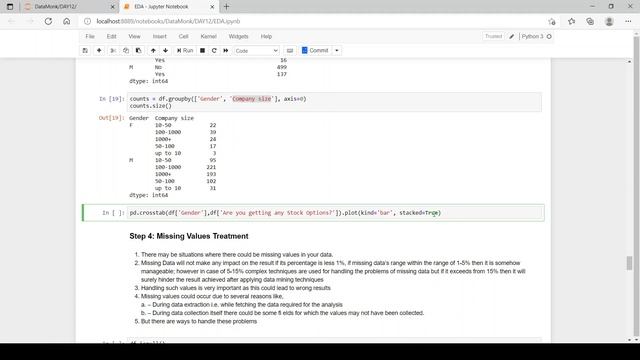The width and height of the screenshot is (640, 360).
Task: Click the '100-1000' row value 221
Action: [x=211, y=167]
